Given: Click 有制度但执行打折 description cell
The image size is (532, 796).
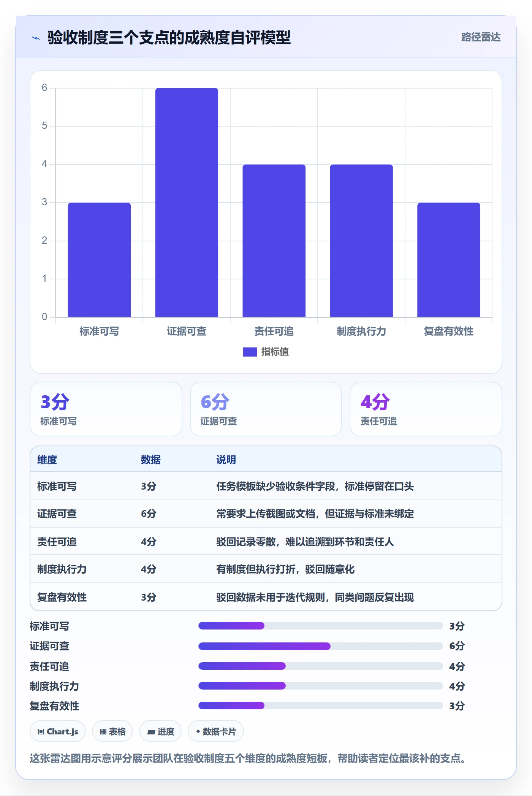Looking at the screenshot, I should coord(285,569).
